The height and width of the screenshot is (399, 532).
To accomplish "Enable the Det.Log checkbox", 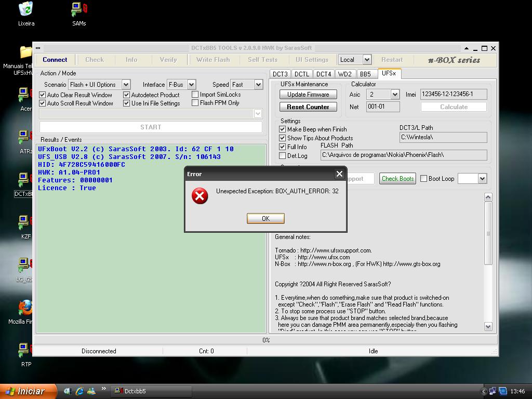I will pyautogui.click(x=282, y=156).
